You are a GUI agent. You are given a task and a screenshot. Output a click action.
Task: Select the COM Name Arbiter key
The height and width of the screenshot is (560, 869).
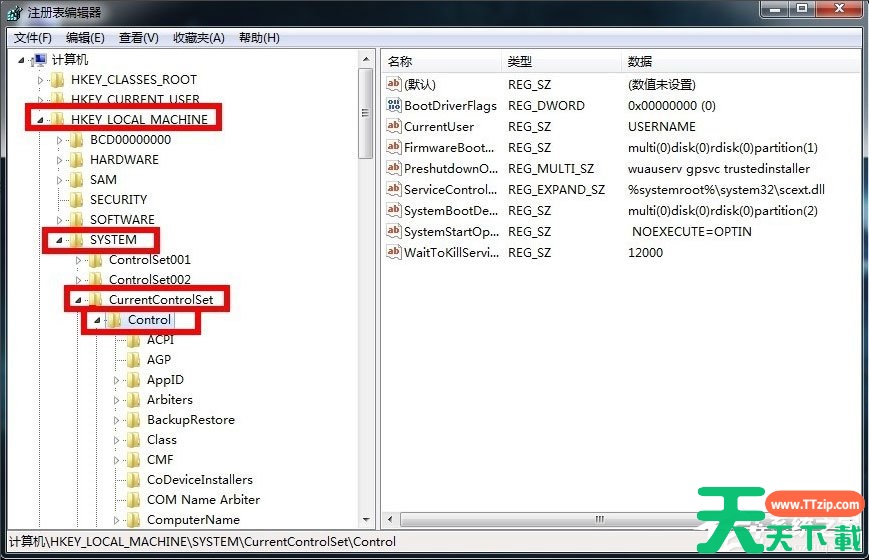click(203, 500)
